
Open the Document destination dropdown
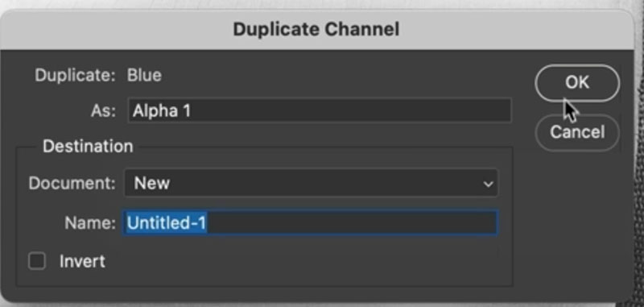(x=312, y=183)
